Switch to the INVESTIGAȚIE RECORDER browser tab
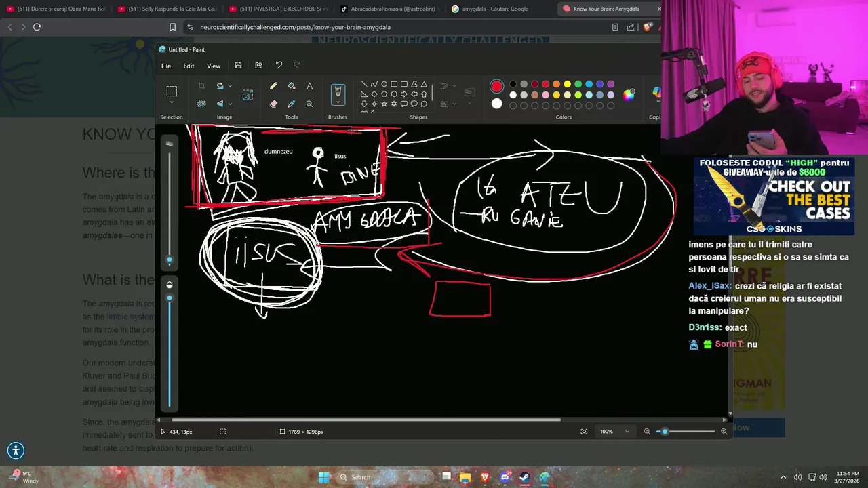 click(278, 9)
